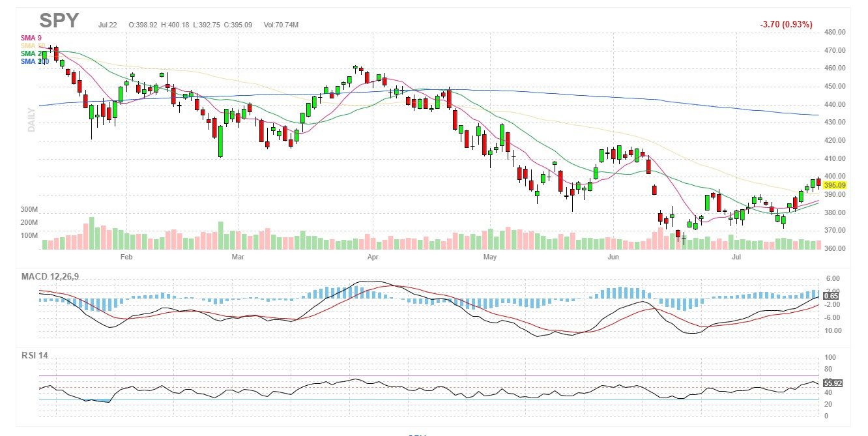
Task: Click the 10.00 MACD axis label
Action: 832,330
